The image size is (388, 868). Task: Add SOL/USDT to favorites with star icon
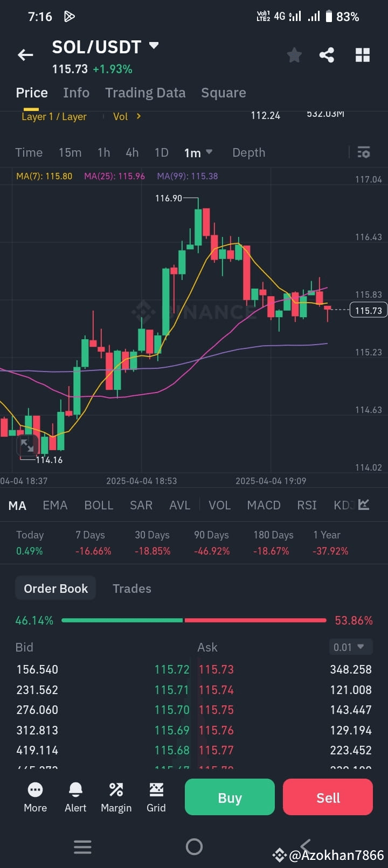click(x=294, y=55)
